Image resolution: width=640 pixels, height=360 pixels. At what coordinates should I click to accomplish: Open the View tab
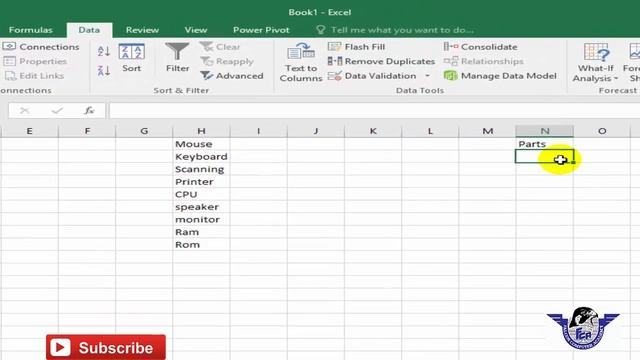click(196, 30)
